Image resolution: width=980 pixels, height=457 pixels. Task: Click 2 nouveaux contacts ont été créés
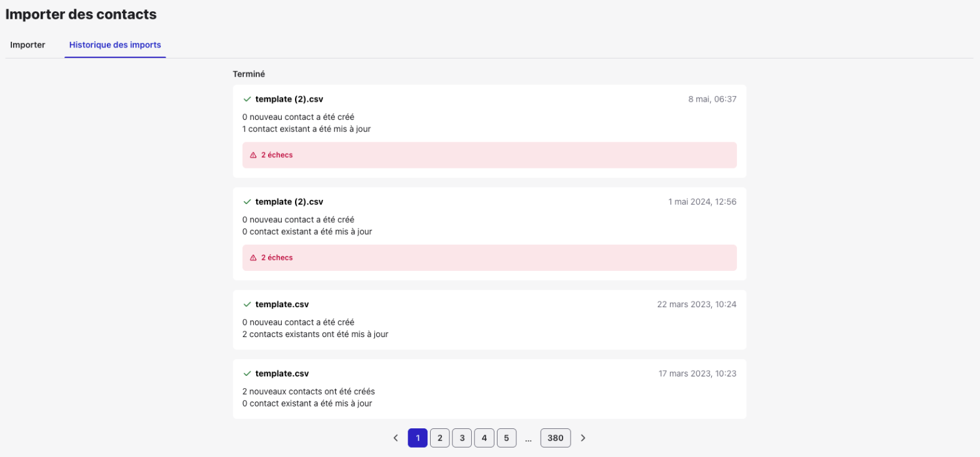click(308, 392)
